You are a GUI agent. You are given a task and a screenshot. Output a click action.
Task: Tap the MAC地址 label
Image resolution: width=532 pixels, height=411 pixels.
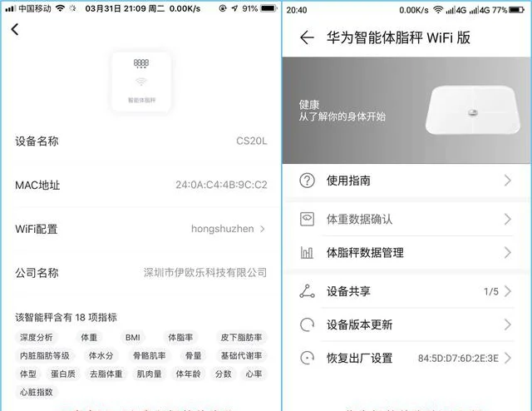pyautogui.click(x=37, y=186)
